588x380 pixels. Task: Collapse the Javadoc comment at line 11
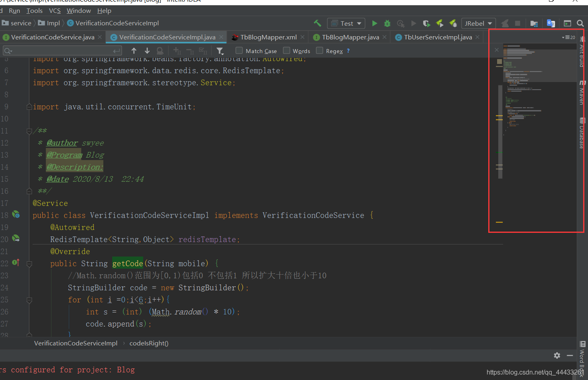click(x=29, y=131)
